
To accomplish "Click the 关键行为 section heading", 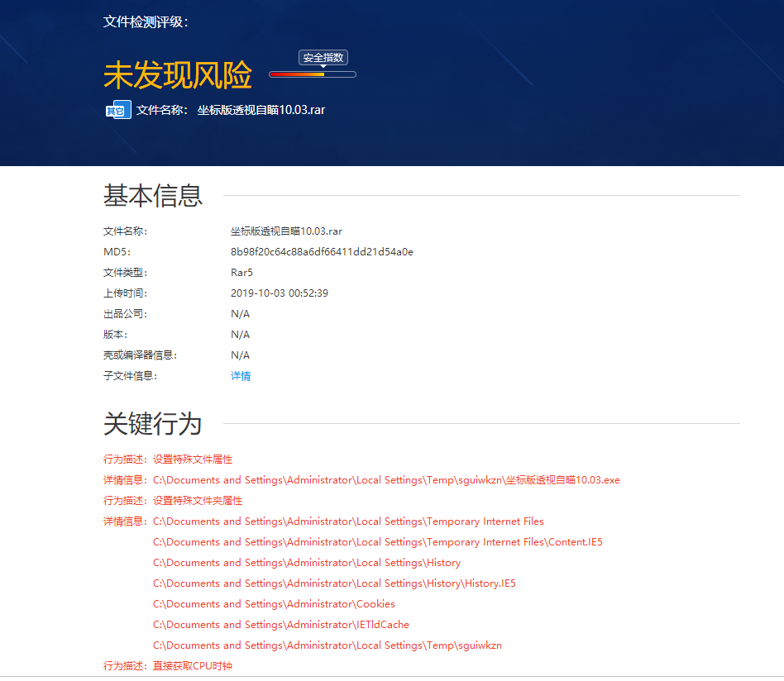I will [152, 424].
